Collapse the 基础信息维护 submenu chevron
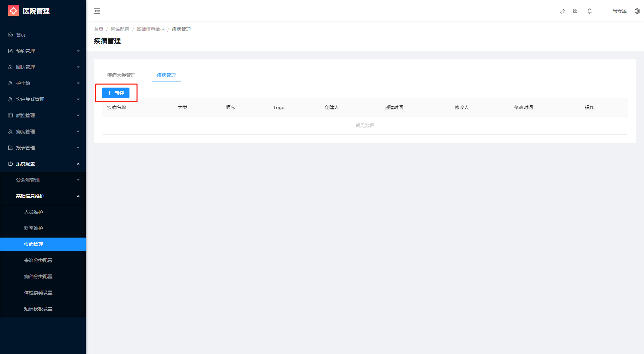The image size is (644, 354). [x=78, y=196]
